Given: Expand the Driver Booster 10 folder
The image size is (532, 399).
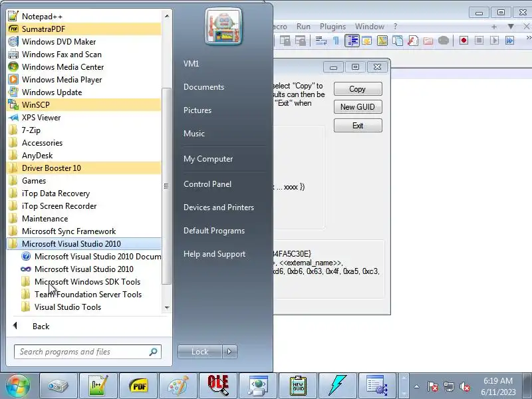Looking at the screenshot, I should click(x=84, y=168).
